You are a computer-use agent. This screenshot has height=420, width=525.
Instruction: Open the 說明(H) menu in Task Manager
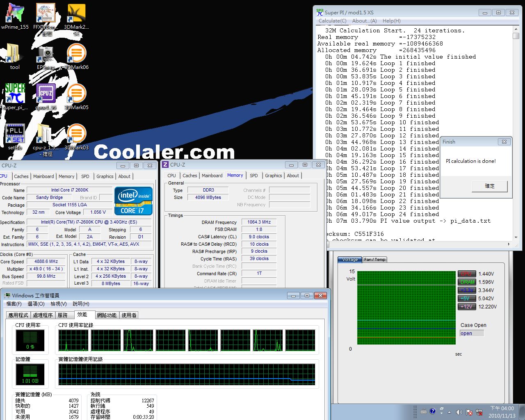coord(81,304)
